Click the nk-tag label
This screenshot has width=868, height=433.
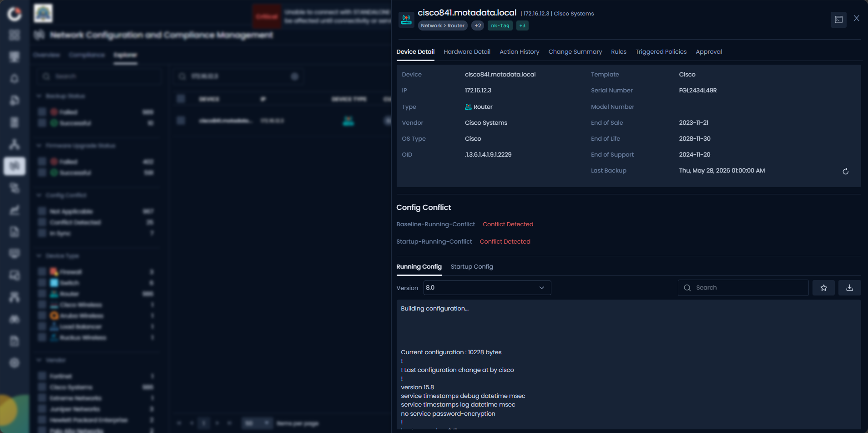tap(500, 25)
